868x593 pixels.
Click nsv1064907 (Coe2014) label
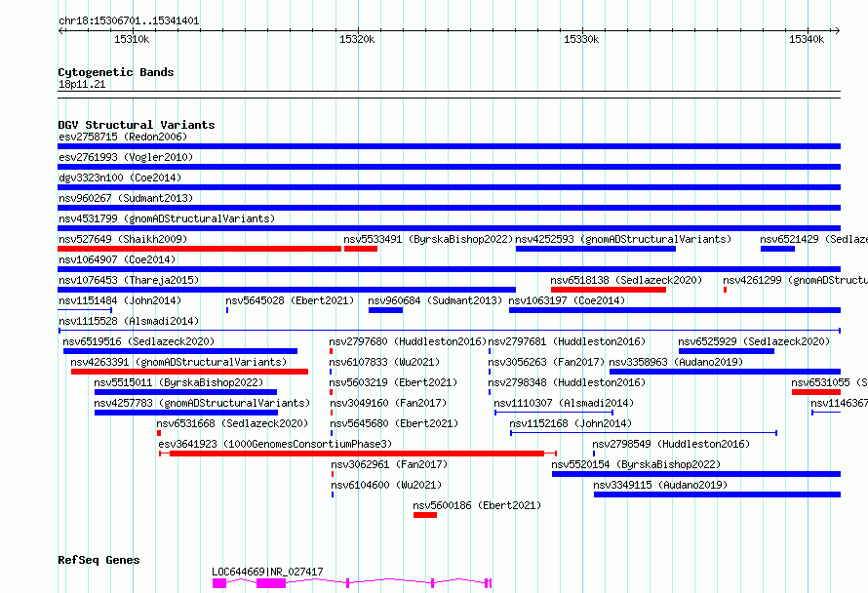[x=117, y=259]
